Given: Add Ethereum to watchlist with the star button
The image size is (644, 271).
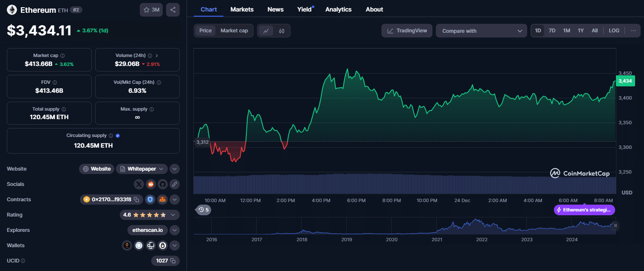Looking at the screenshot, I should point(151,10).
